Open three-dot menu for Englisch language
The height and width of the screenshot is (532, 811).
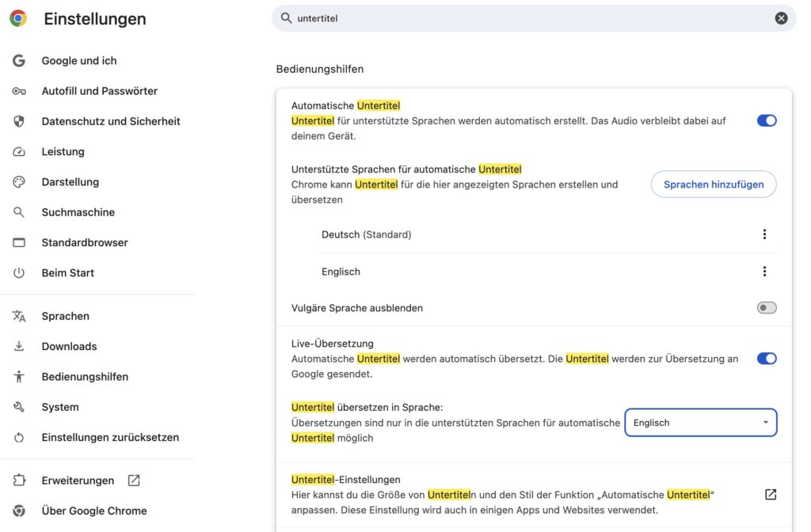point(764,272)
